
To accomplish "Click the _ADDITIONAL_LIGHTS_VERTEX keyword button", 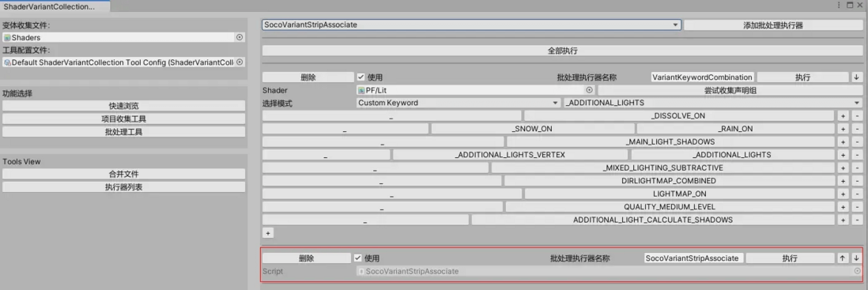I will click(510, 155).
